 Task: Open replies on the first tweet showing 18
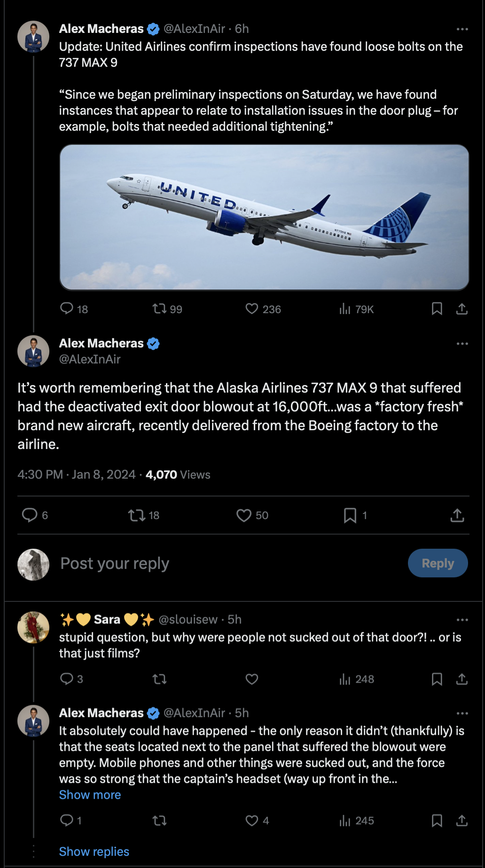[67, 309]
